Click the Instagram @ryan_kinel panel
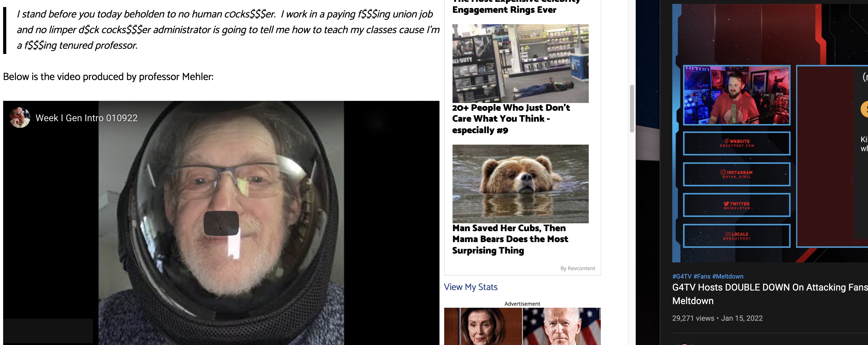 [x=736, y=174]
